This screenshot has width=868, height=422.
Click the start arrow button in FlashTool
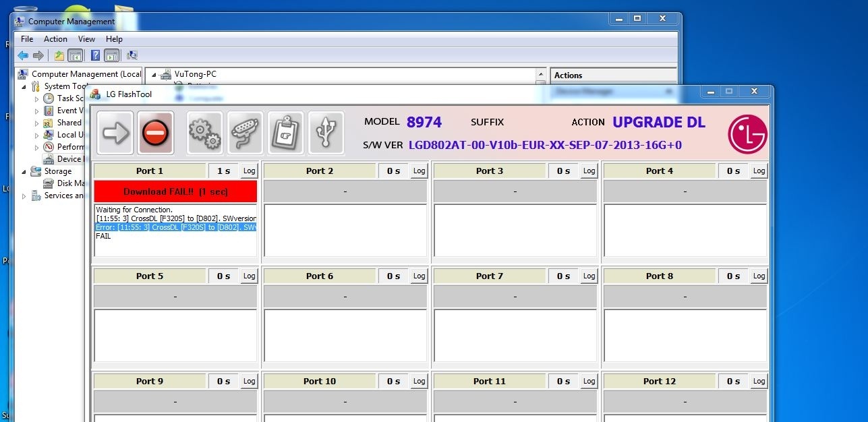tap(115, 132)
